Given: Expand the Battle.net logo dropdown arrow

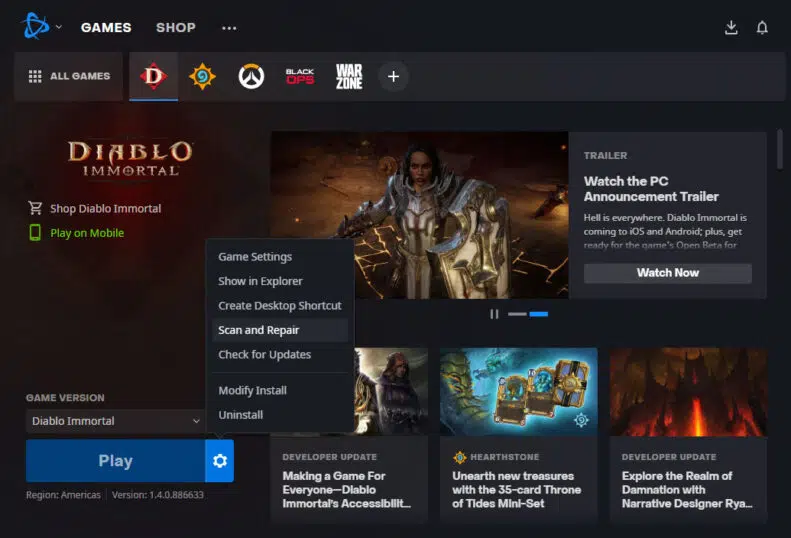Looking at the screenshot, I should pos(59,27).
